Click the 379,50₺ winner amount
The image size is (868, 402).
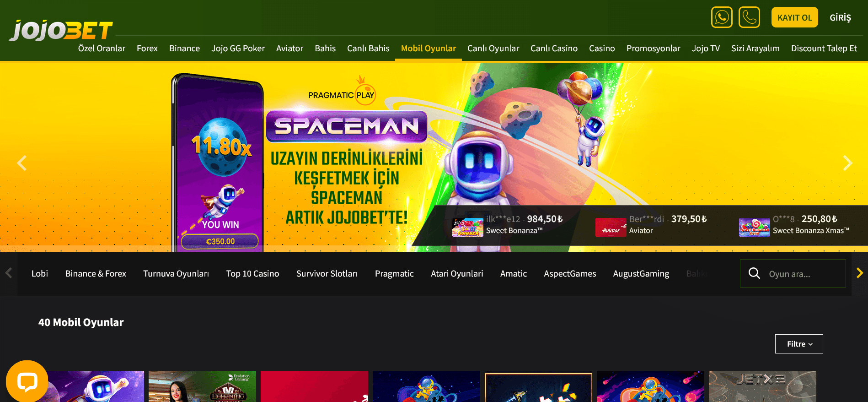click(689, 219)
